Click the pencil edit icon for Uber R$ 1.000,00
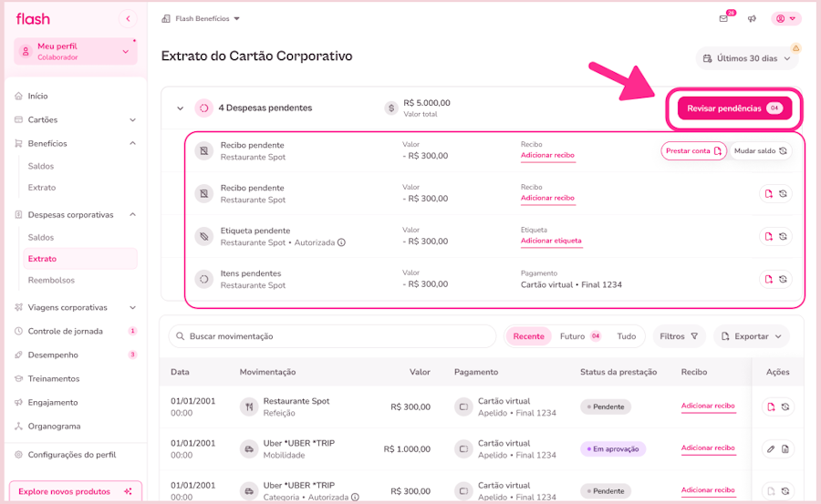Image resolution: width=821 pixels, height=504 pixels. (771, 449)
